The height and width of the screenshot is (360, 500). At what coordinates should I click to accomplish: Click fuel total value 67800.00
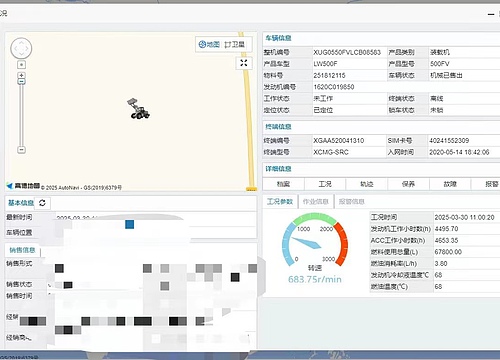448,252
